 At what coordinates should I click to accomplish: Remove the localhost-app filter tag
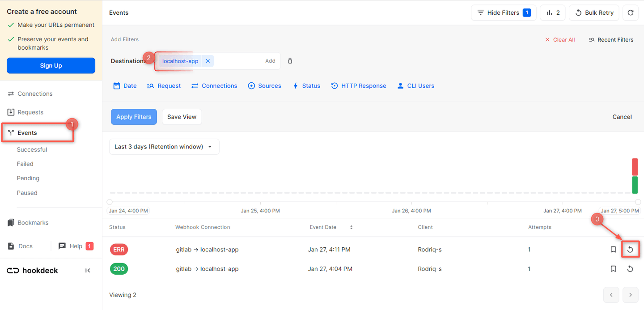coord(208,61)
